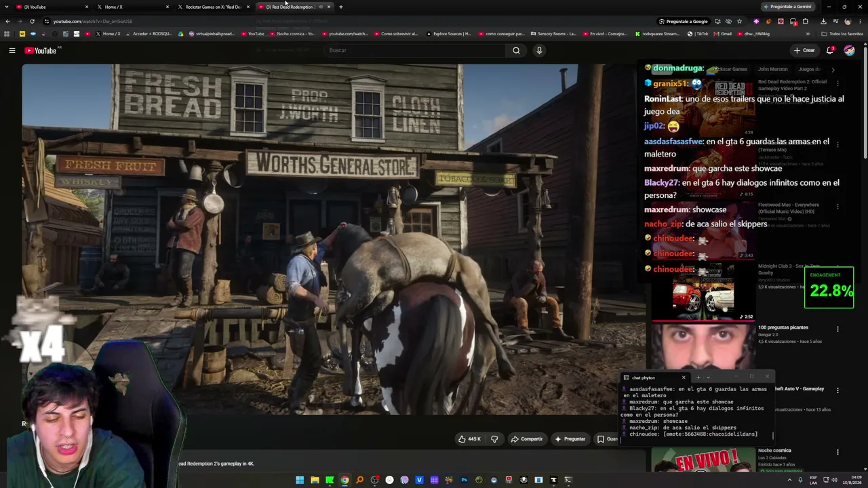The image size is (868, 488).
Task: Bookmark this page with the star icon
Action: point(739,21)
